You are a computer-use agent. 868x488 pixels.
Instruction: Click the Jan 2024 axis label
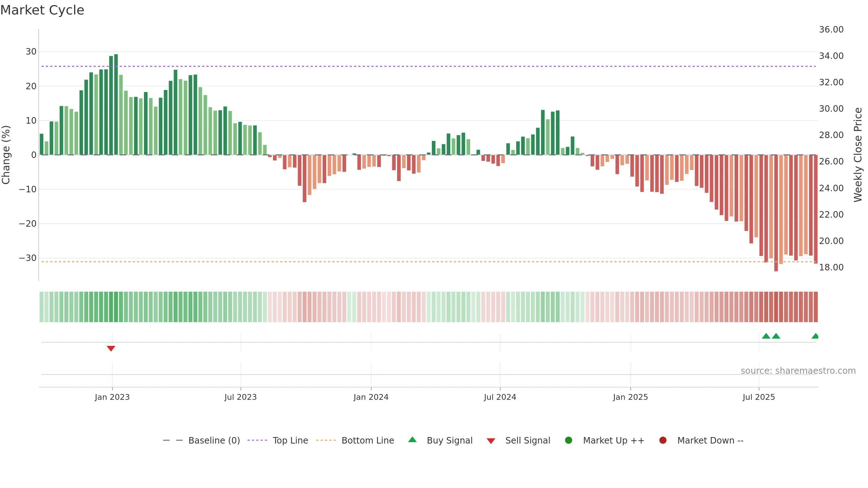[x=371, y=397]
